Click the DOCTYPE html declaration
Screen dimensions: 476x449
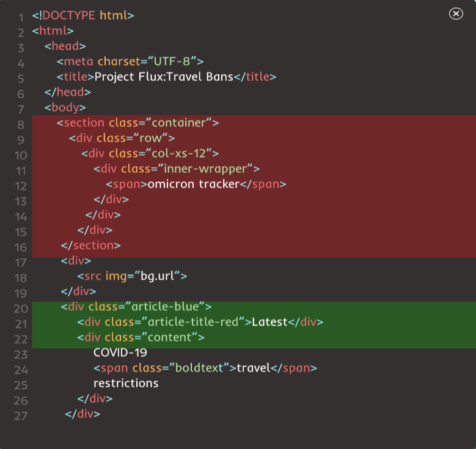tap(83, 15)
